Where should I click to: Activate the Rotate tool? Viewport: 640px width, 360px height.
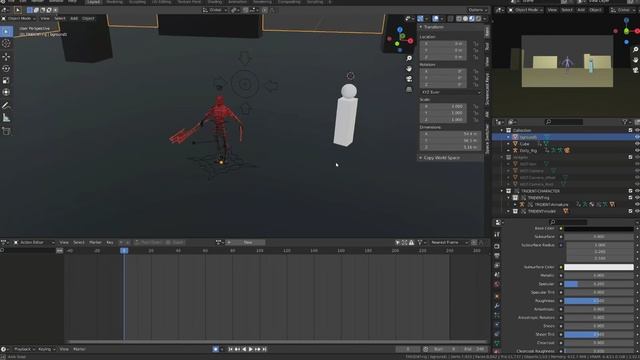click(x=6, y=69)
